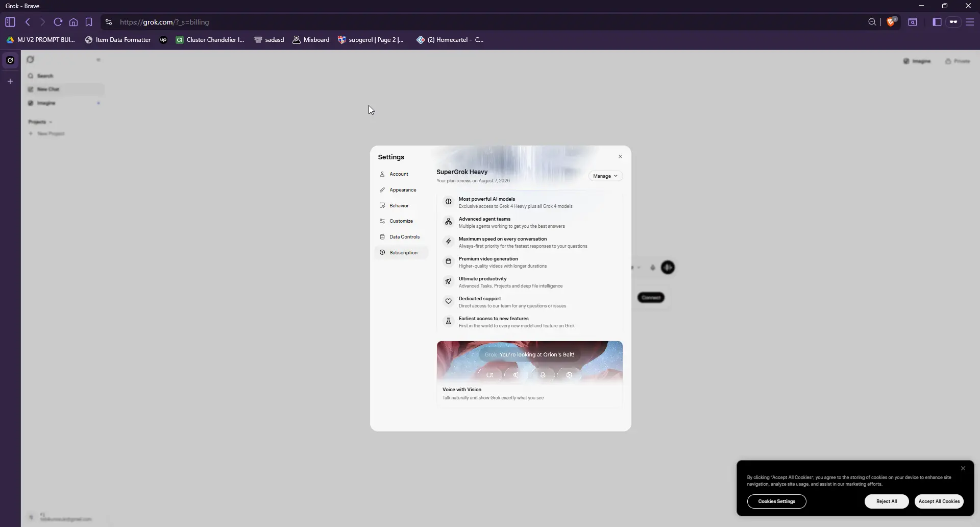
Task: Click the Premium video generation icon
Action: point(448,261)
